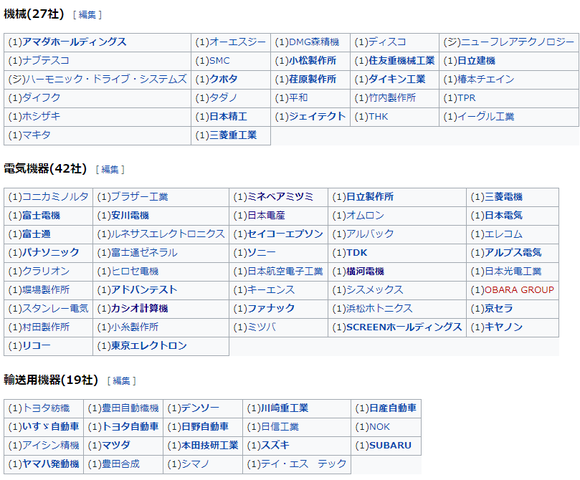Open the ファナック link

[x=271, y=308]
